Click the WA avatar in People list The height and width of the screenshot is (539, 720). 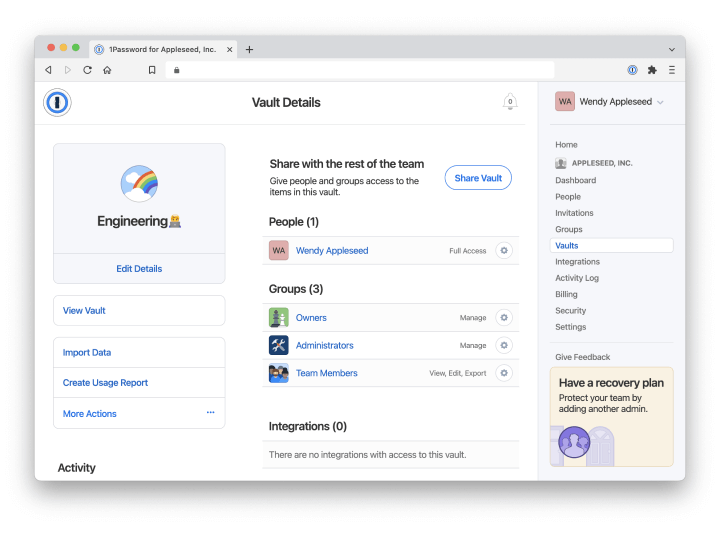point(279,251)
